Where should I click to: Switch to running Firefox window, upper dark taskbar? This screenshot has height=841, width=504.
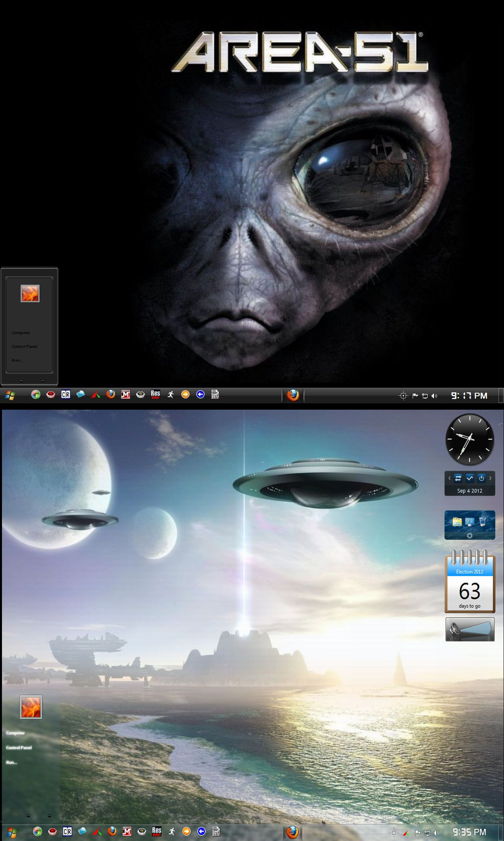pos(293,395)
